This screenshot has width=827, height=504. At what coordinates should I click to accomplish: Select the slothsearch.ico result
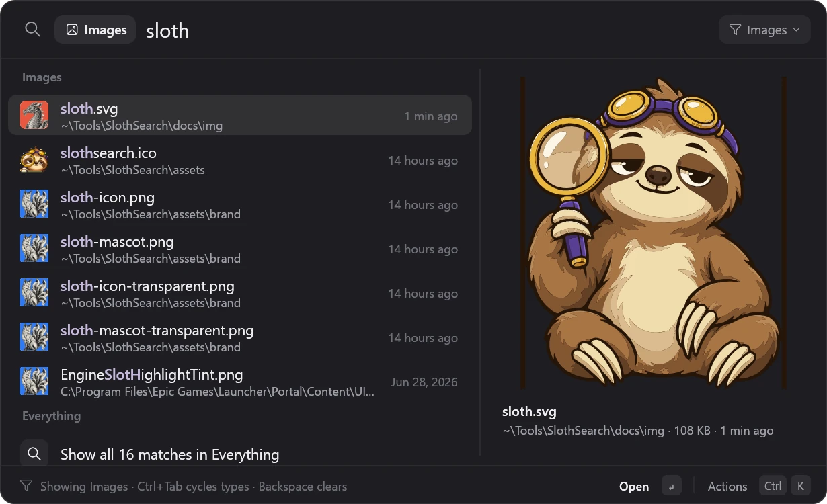(240, 159)
